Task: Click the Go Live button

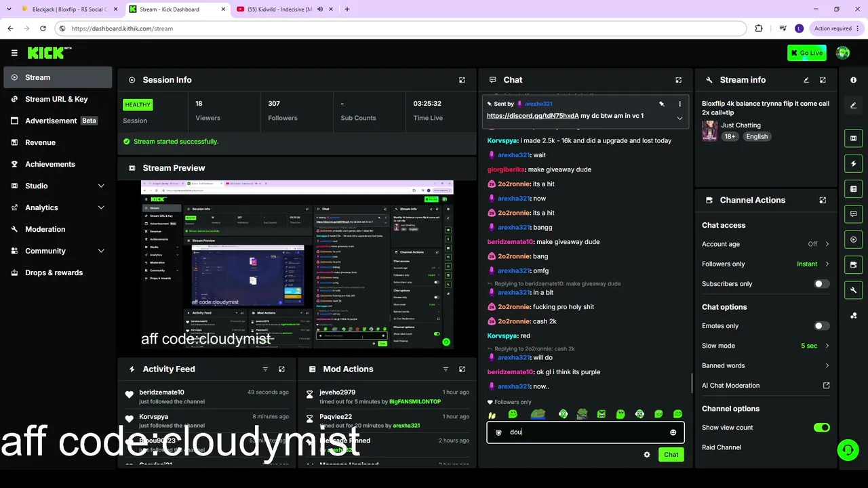Action: click(x=807, y=53)
